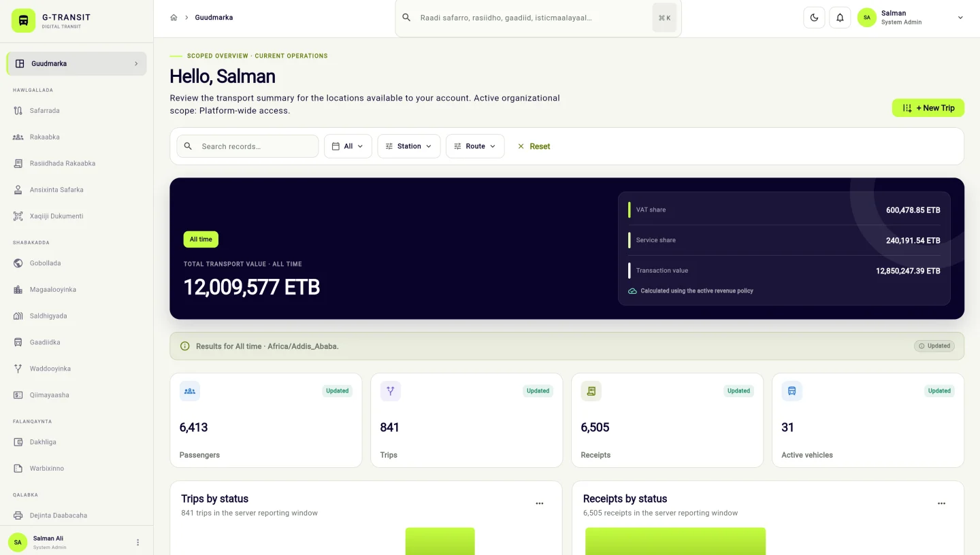Reset the filters
This screenshot has width=980, height=555.
[x=534, y=146]
